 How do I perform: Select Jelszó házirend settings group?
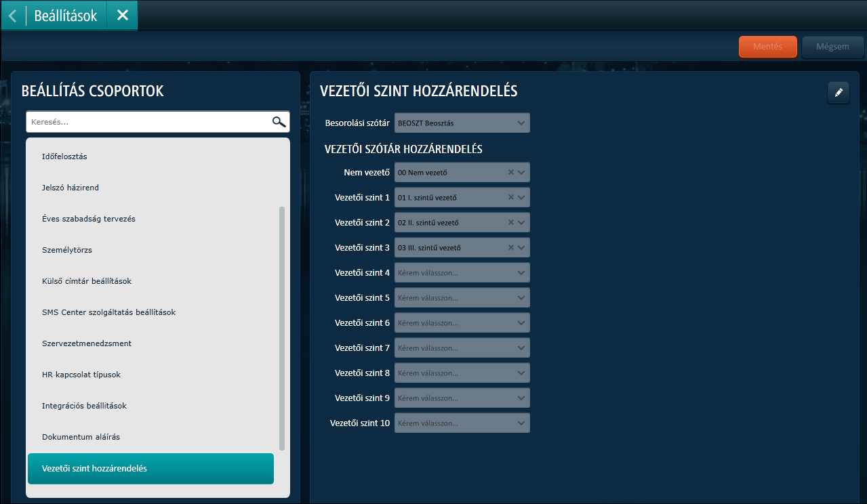[x=150, y=188]
